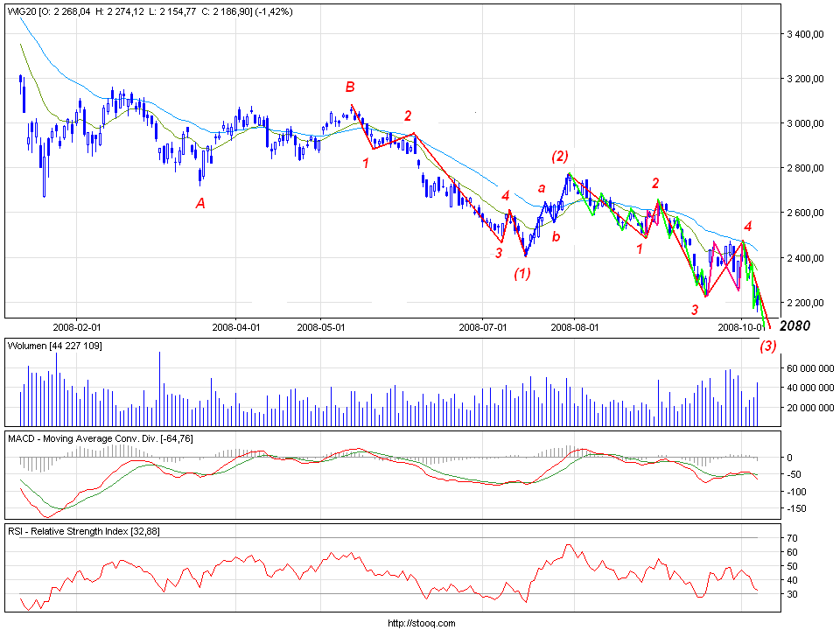Click the 2080 target price label
The height and width of the screenshot is (630, 840).
pos(794,325)
